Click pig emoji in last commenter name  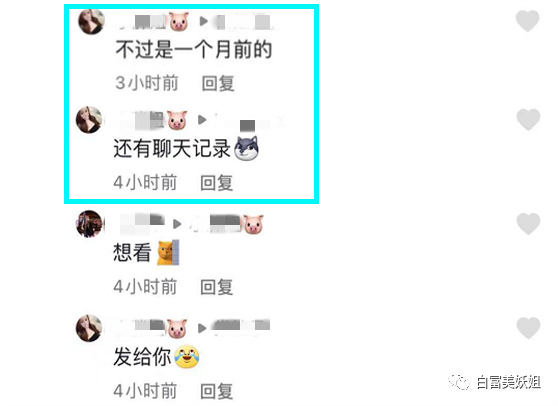click(177, 328)
